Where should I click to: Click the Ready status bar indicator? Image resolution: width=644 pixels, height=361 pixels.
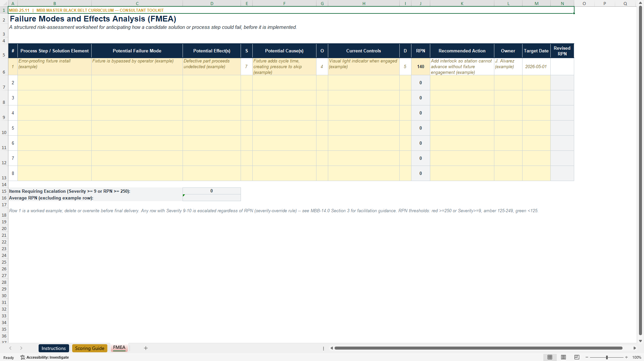[9, 358]
